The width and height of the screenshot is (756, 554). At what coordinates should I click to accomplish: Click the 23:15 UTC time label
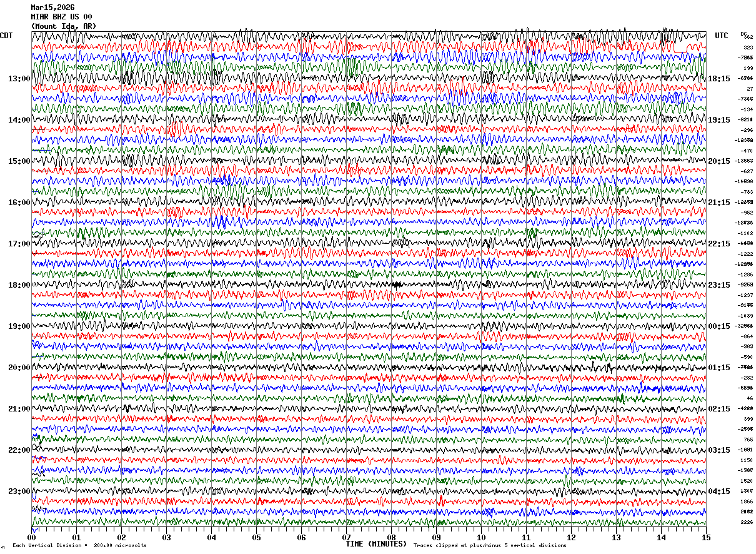point(719,285)
